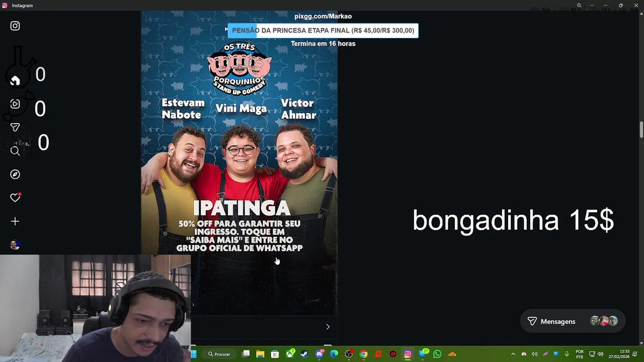644x362 pixels.
Task: Open WhatsApp from the taskbar
Action: [437, 354]
